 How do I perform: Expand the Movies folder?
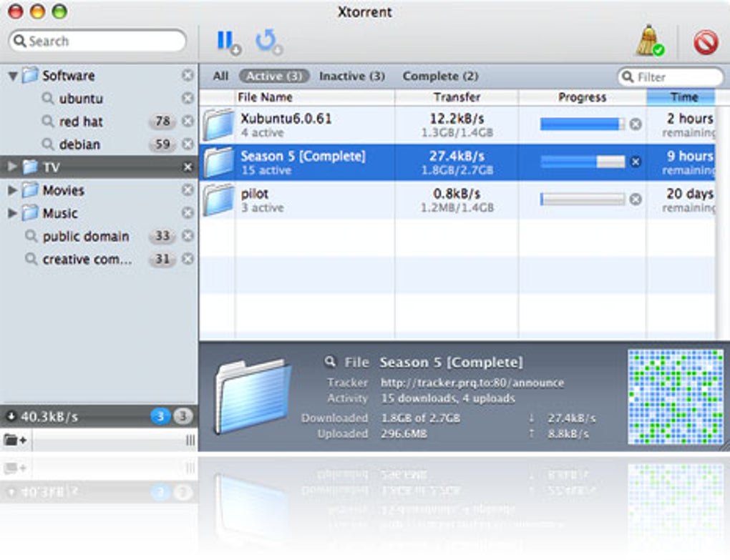pyautogui.click(x=13, y=190)
